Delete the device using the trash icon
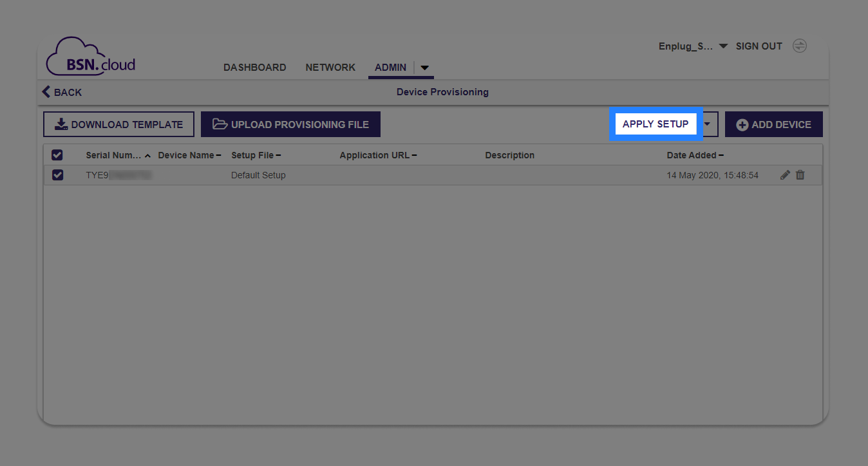868x466 pixels. click(x=800, y=174)
